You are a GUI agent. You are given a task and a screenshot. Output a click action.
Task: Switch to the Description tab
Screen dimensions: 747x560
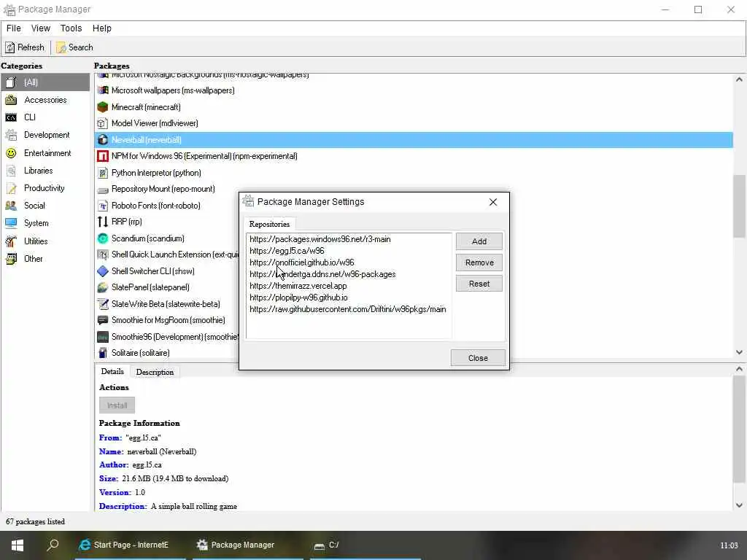(x=155, y=372)
